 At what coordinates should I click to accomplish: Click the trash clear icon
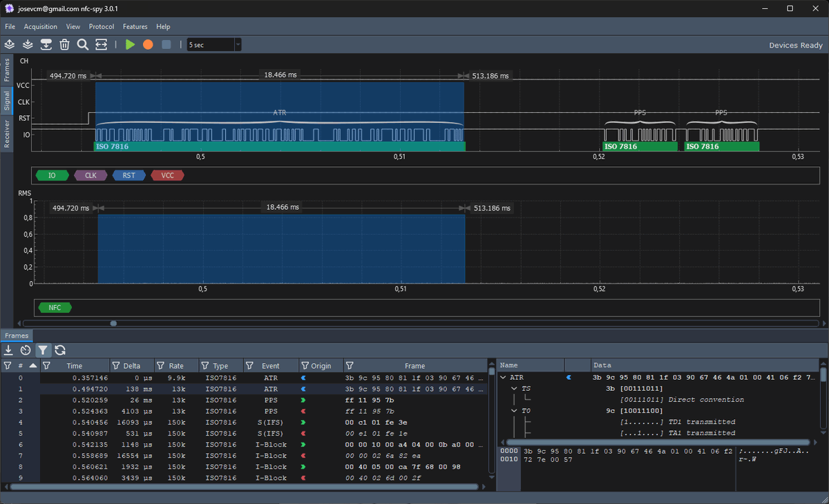pos(64,44)
